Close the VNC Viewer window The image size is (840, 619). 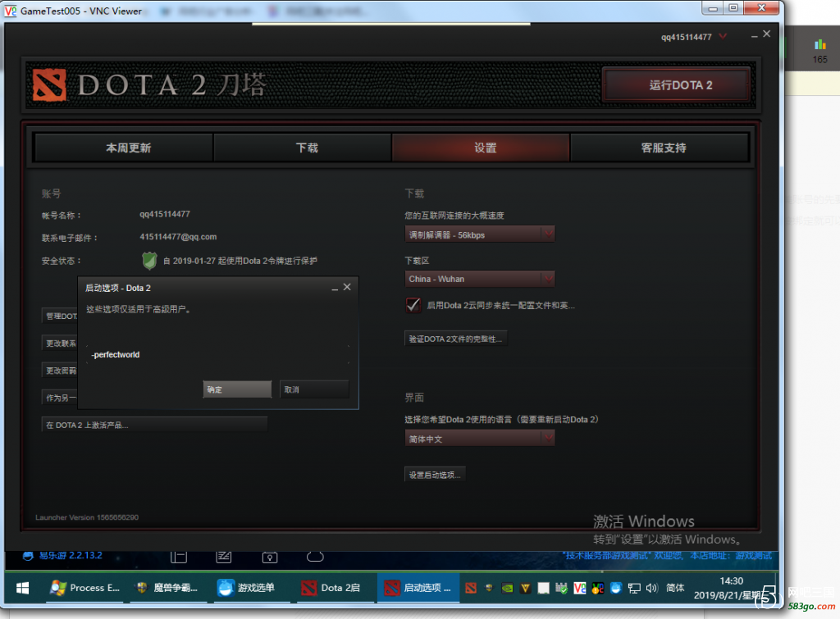[x=761, y=8]
